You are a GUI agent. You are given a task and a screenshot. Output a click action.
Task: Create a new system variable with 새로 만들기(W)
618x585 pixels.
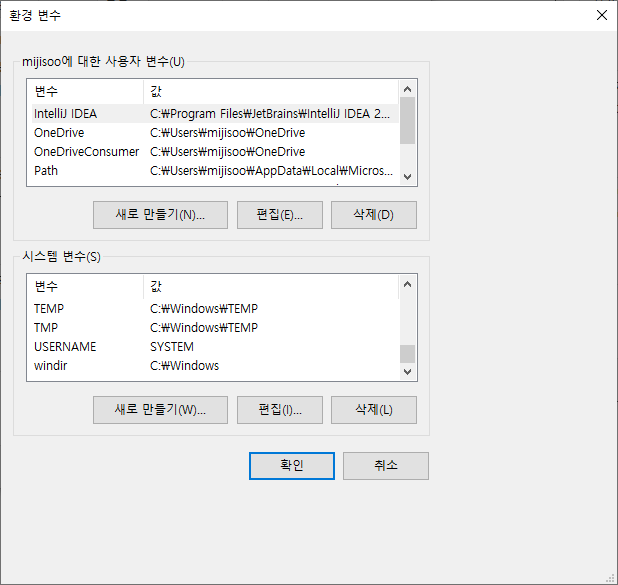(x=160, y=410)
